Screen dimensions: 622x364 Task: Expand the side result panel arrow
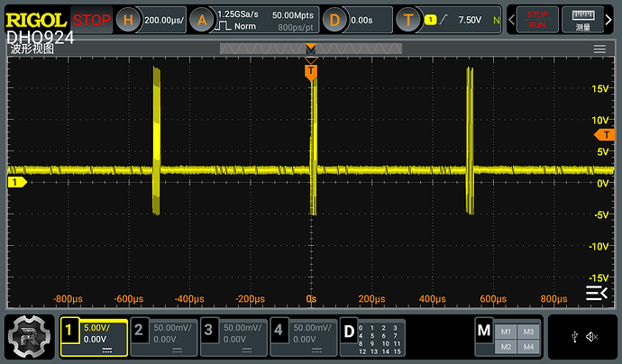[x=597, y=294]
